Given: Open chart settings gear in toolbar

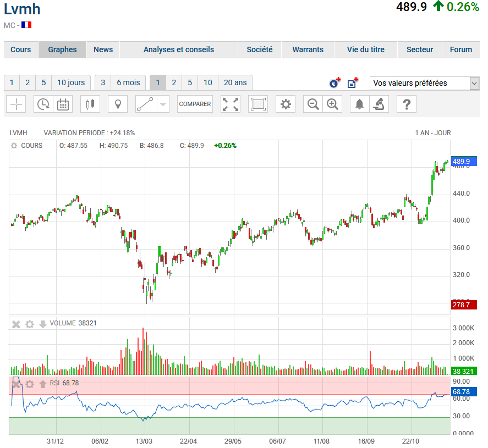Looking at the screenshot, I should pyautogui.click(x=285, y=104).
